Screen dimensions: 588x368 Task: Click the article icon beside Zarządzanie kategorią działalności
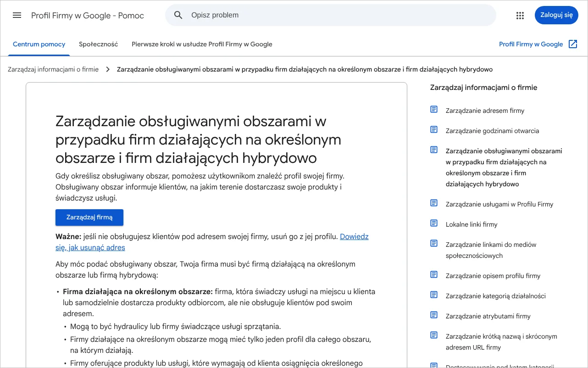pyautogui.click(x=434, y=295)
